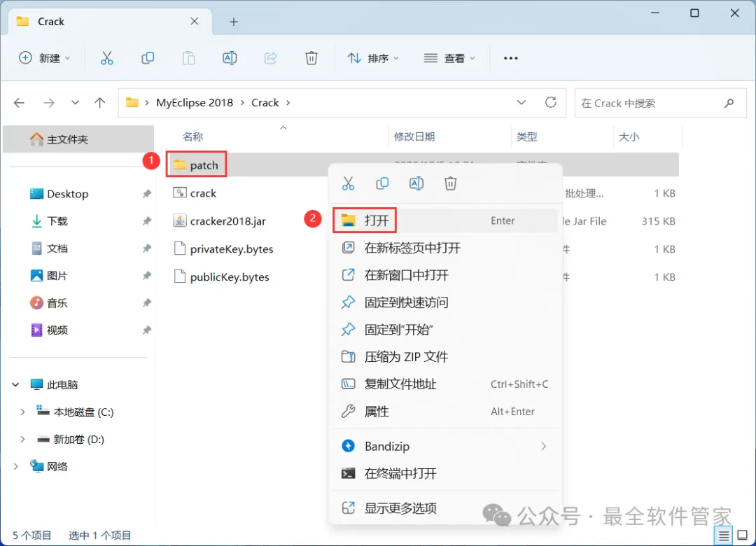
Task: Click the Copy icon in the toolbar
Action: tap(148, 58)
